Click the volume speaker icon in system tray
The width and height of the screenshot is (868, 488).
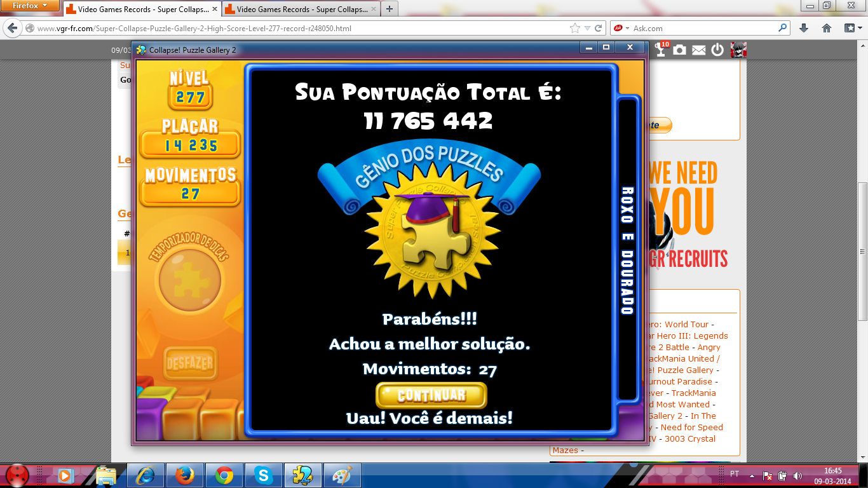797,475
